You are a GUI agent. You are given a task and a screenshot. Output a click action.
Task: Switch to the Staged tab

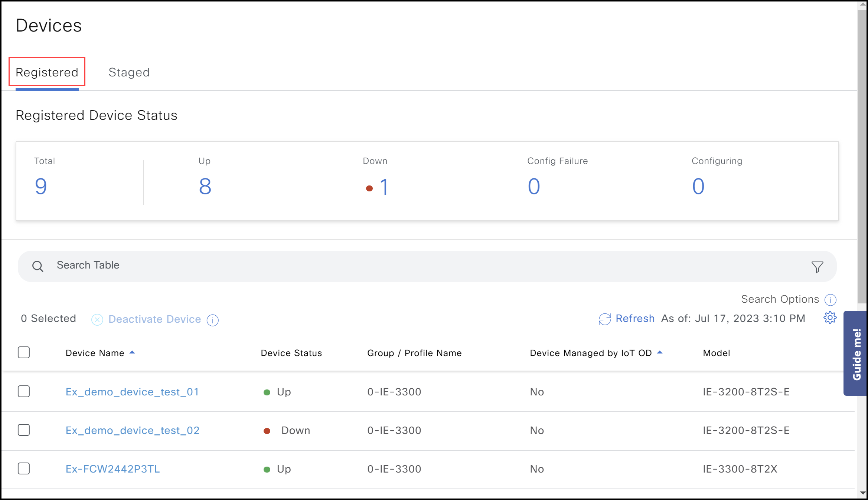129,72
